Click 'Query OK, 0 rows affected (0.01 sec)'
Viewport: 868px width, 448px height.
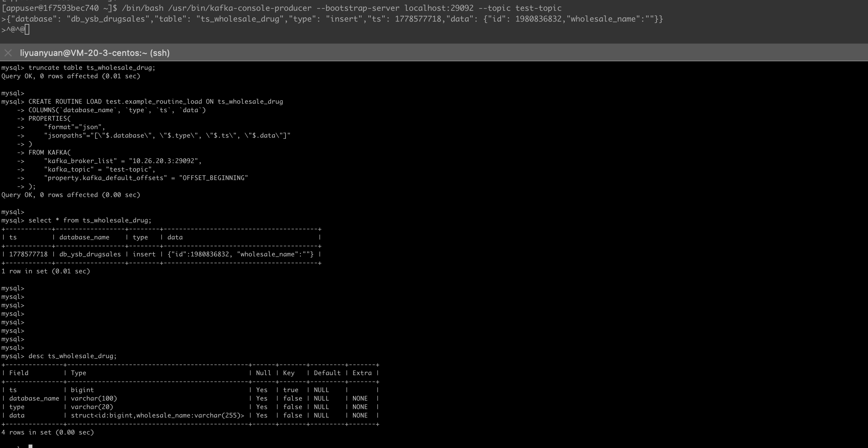(x=71, y=76)
